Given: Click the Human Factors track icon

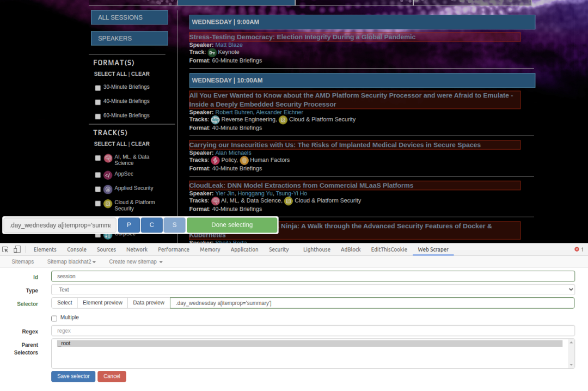Looking at the screenshot, I should (244, 161).
